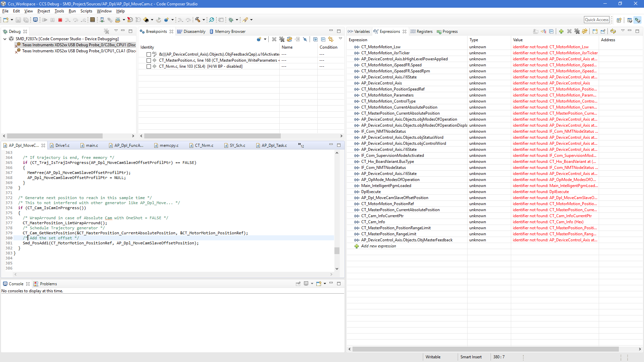This screenshot has height=362, width=644.
Task: Click the red Terminate debug button
Action: pos(60,20)
